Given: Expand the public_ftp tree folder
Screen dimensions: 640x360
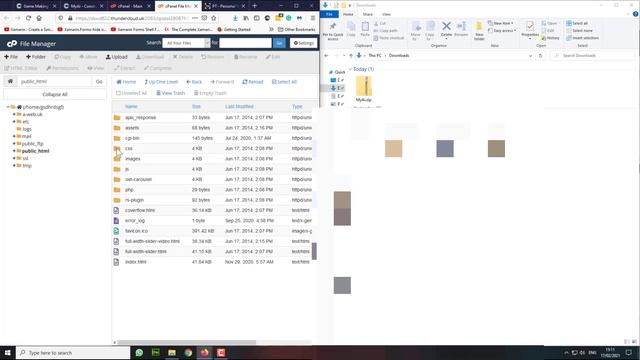Looking at the screenshot, I should click(x=14, y=144).
